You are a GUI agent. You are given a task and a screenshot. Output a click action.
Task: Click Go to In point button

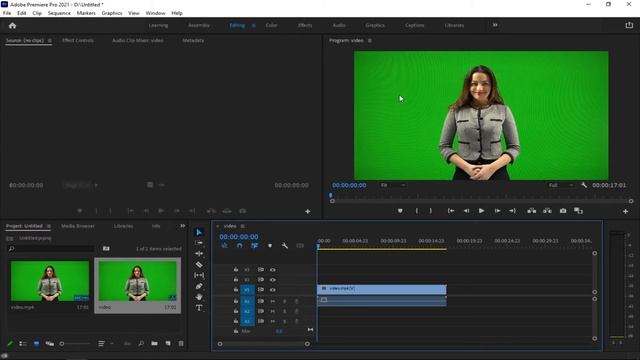[451, 211]
